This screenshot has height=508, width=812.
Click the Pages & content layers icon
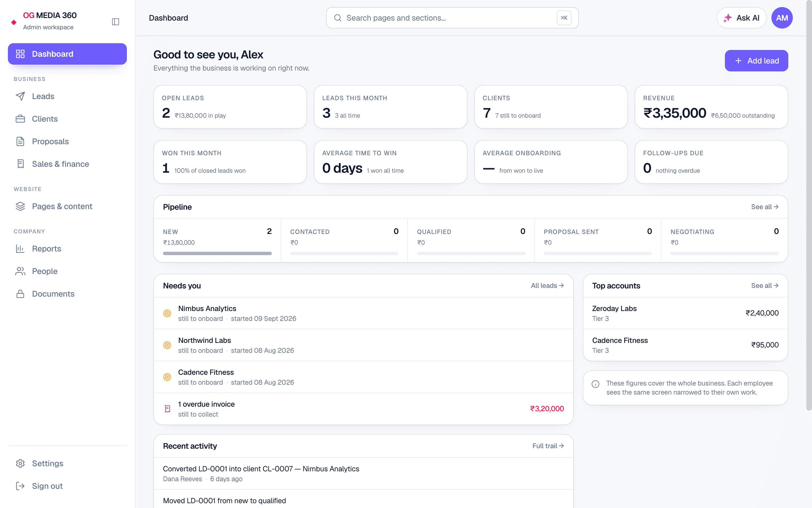pos(21,206)
